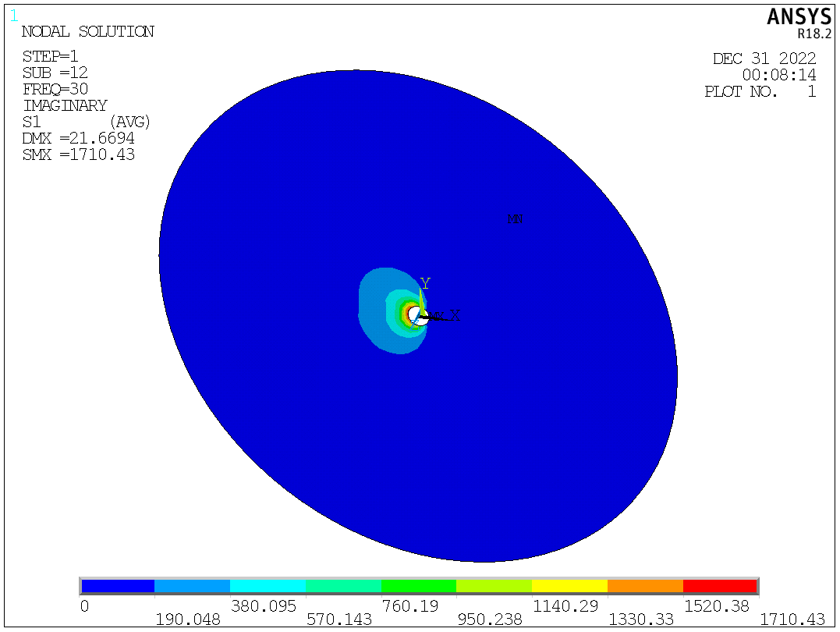Click the Y axis label of the triad
The image size is (840, 632).
point(425,282)
